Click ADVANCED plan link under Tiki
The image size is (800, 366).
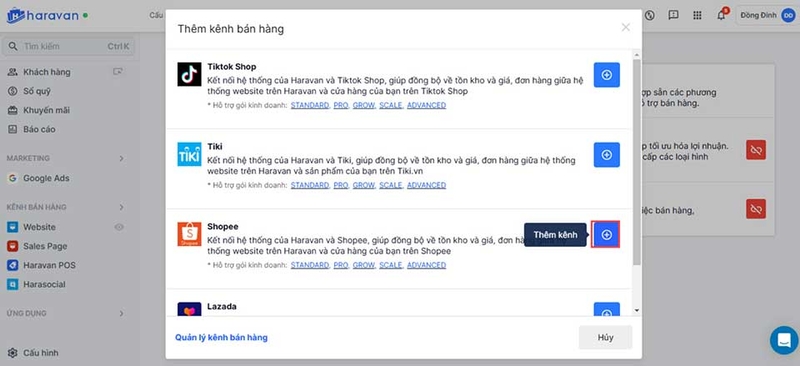(x=427, y=185)
